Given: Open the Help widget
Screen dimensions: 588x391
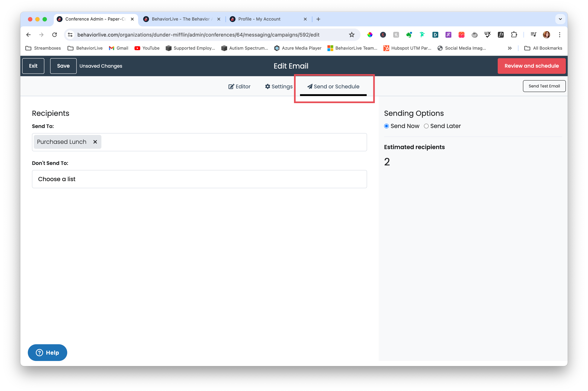Looking at the screenshot, I should [x=47, y=353].
